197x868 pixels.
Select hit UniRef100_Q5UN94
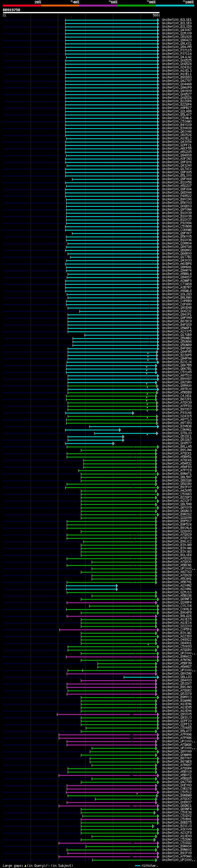176,341
